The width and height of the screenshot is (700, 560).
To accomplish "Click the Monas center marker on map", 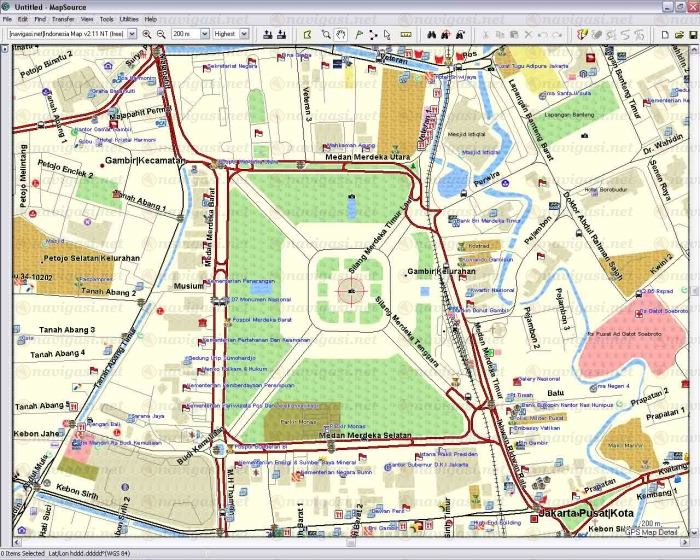I will [x=350, y=290].
